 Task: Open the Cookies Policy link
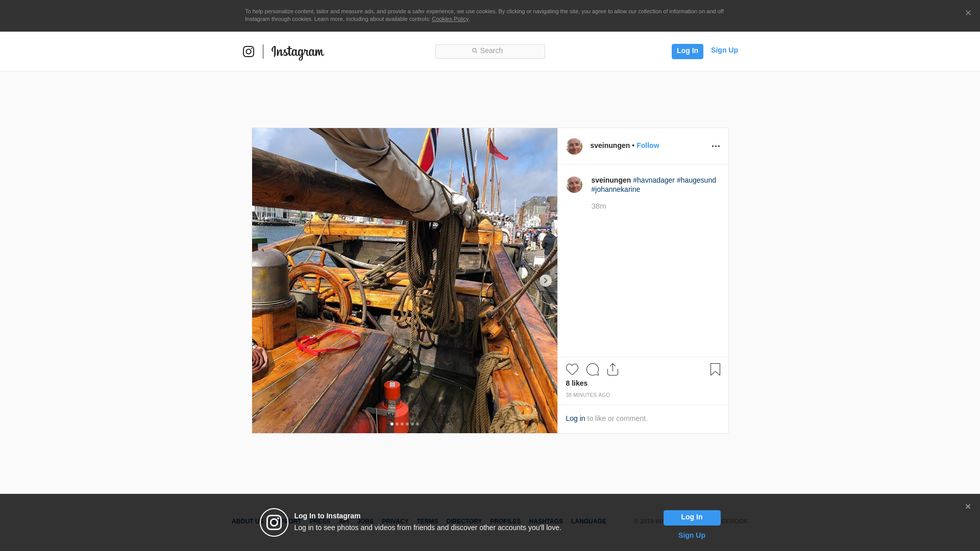(x=450, y=19)
